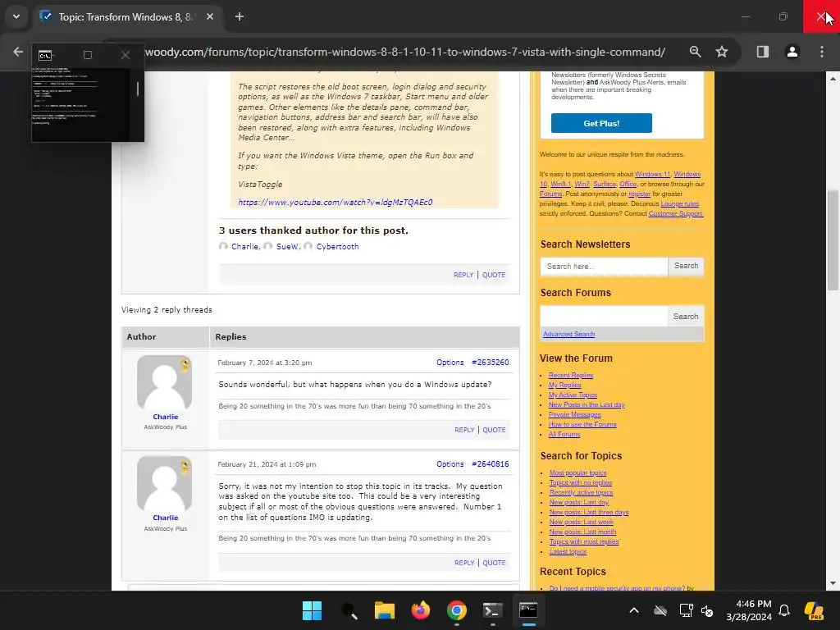Open Options for reply #2635260

pos(450,363)
